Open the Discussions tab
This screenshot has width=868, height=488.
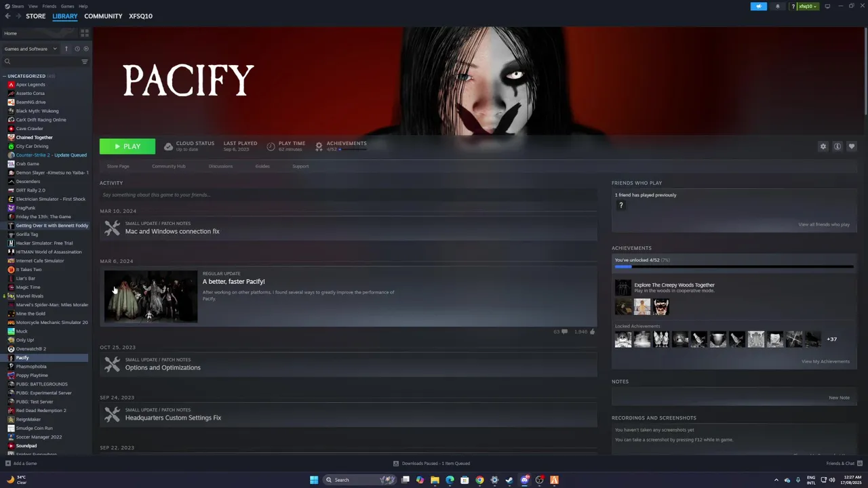point(220,166)
